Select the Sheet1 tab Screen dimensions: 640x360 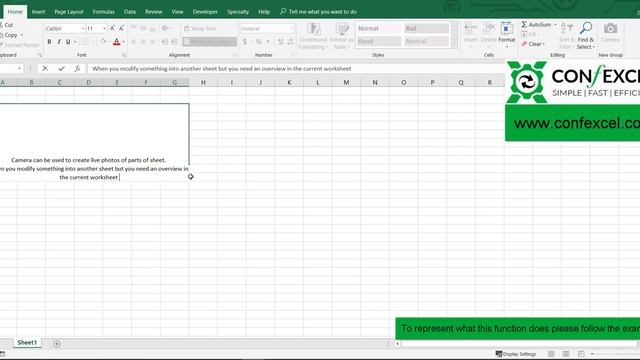click(x=27, y=342)
